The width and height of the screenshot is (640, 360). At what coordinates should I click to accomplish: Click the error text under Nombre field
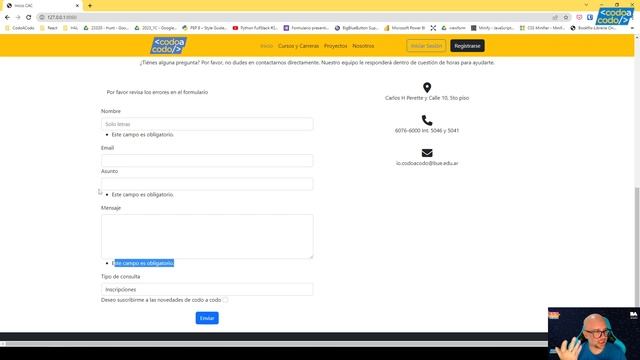143,135
